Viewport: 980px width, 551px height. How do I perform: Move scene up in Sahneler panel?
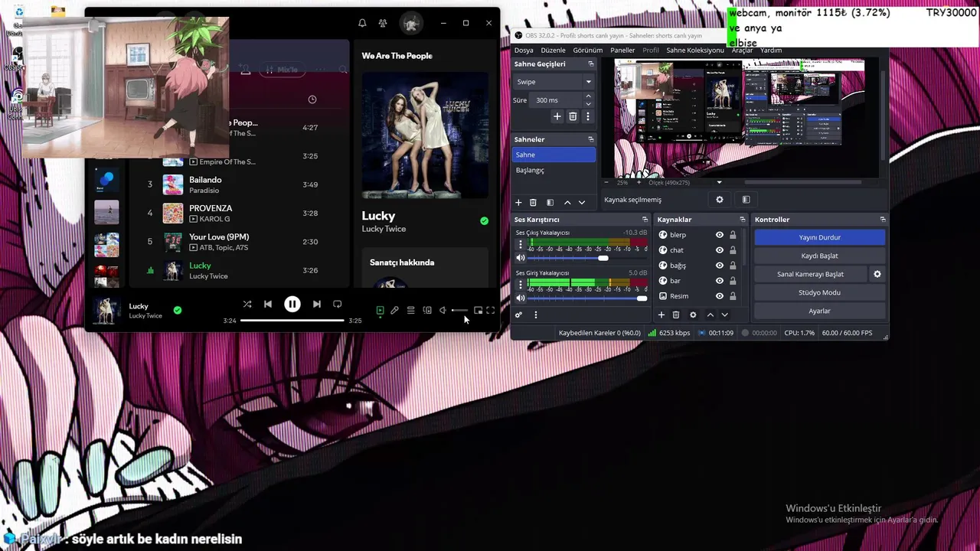point(567,203)
